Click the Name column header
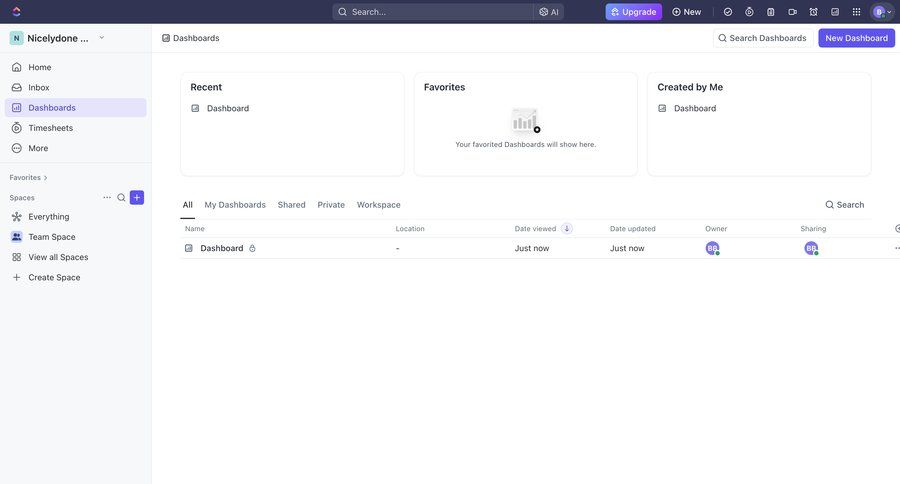The height and width of the screenshot is (484, 900). point(195,229)
